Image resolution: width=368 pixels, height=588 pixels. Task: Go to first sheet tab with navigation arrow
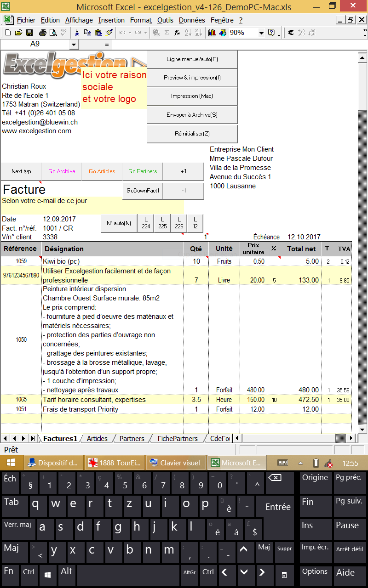pos(5,438)
